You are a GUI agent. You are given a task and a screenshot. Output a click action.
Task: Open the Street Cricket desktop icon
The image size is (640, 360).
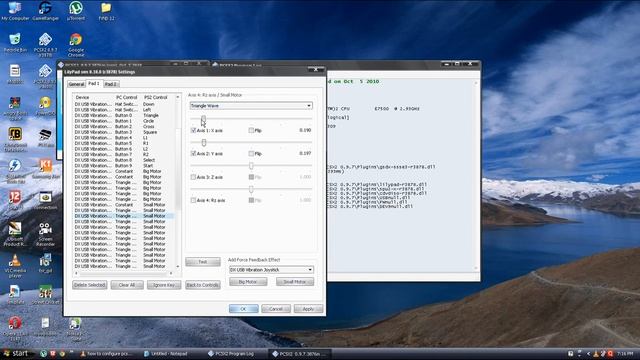pyautogui.click(x=45, y=295)
